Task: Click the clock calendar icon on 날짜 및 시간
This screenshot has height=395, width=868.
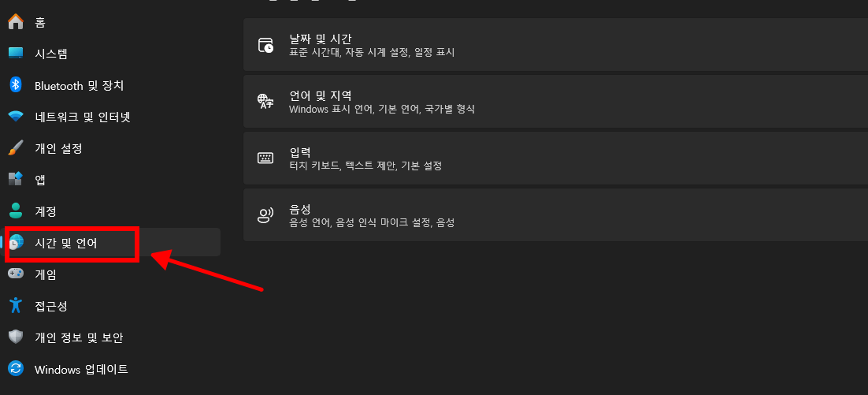Action: [265, 45]
